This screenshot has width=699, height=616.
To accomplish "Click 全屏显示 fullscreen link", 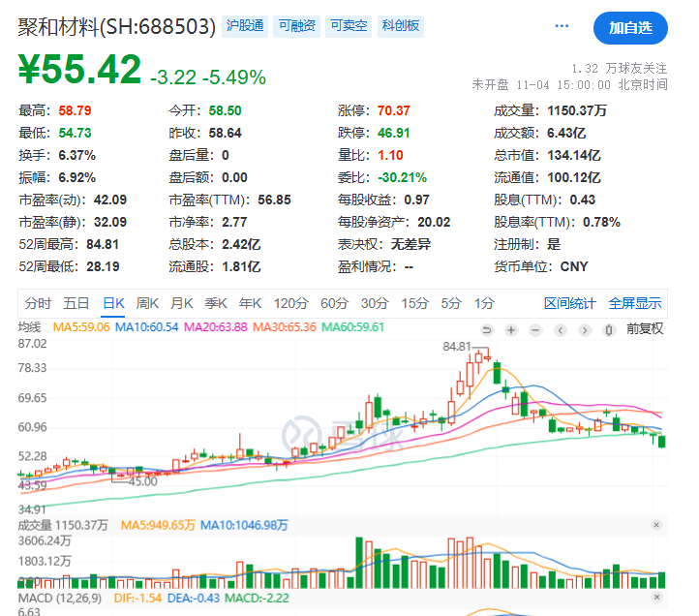I will [635, 303].
